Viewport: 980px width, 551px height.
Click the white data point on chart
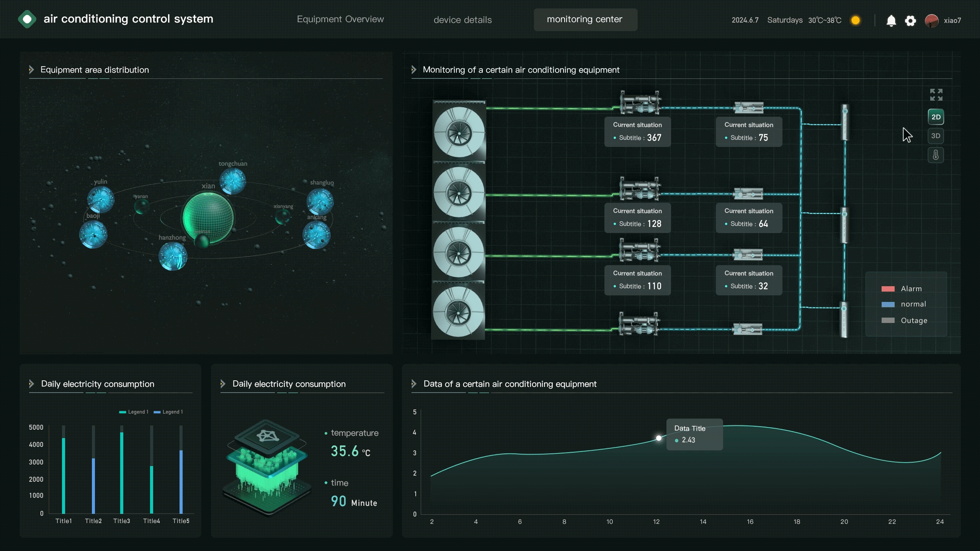[658, 438]
